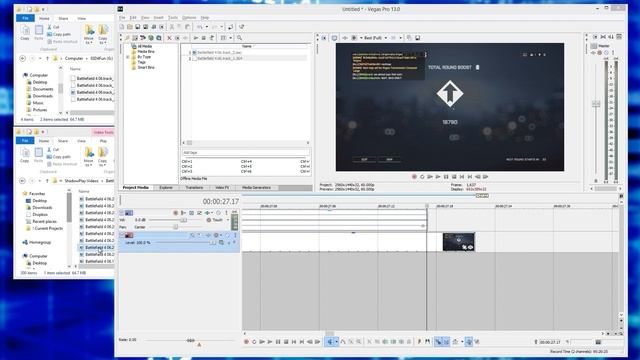Toggle Enable Snapping in timeline toolbar
The width and height of the screenshot is (640, 360).
(438, 342)
